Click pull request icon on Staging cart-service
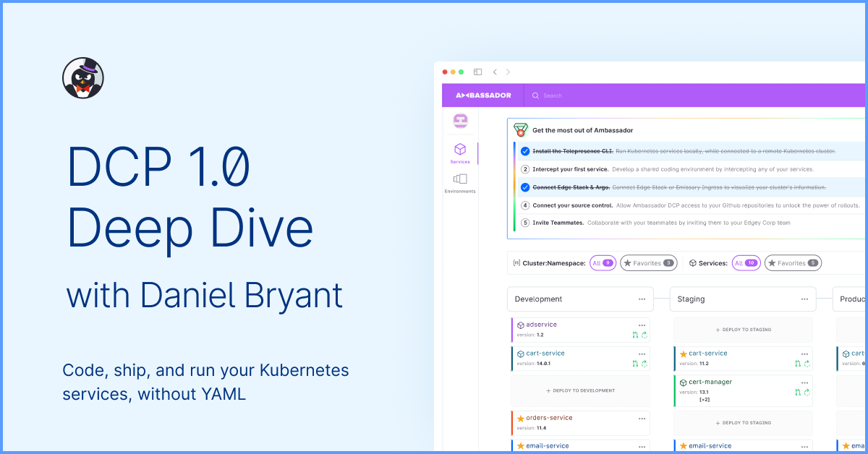Screen dimensions: 868x454 tap(798, 364)
